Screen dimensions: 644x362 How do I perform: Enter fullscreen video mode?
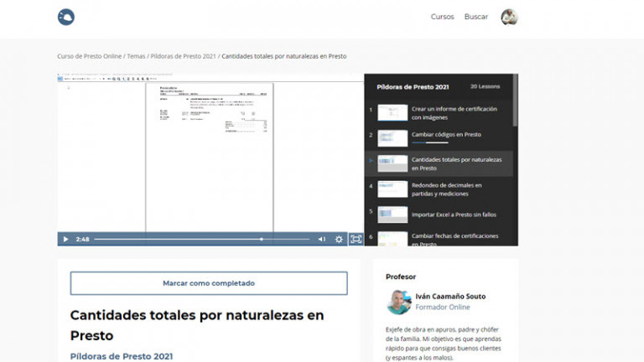(356, 239)
